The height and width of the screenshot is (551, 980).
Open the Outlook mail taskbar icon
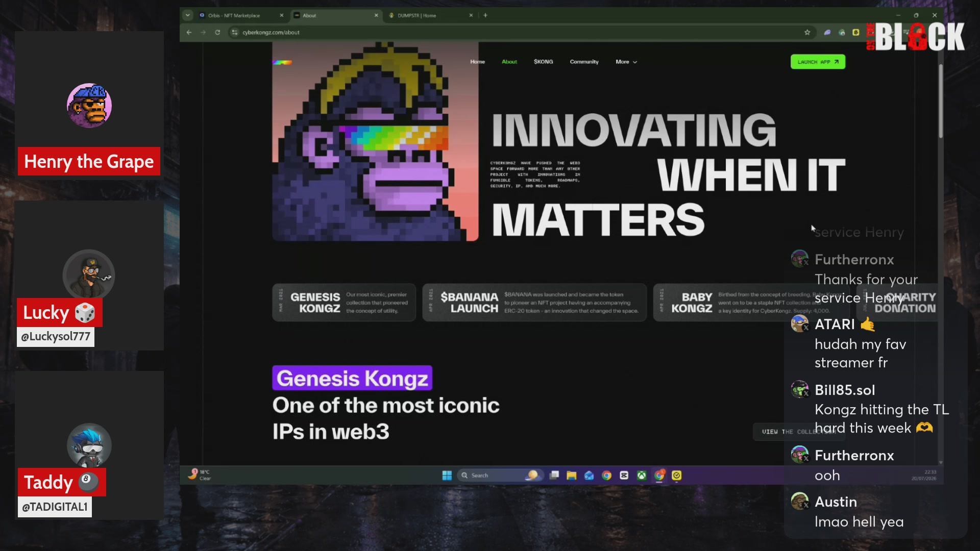coord(589,475)
